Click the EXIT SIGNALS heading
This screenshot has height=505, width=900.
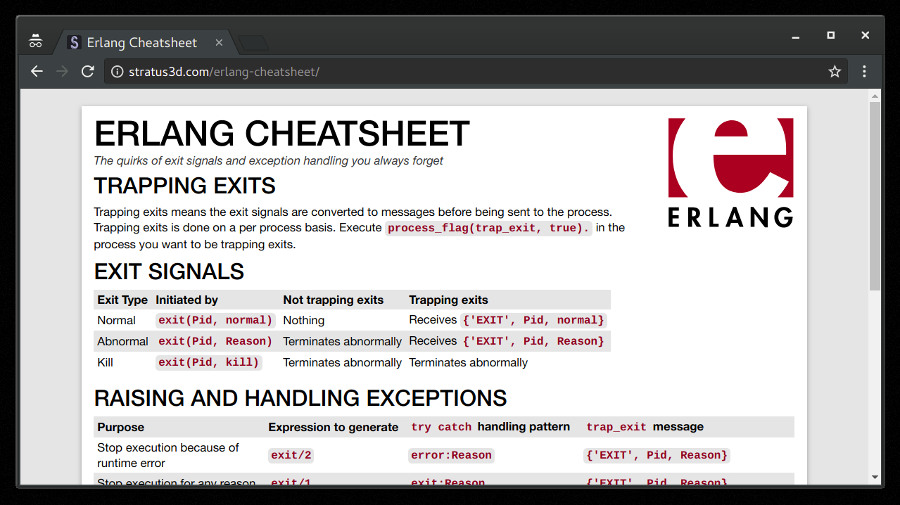169,271
